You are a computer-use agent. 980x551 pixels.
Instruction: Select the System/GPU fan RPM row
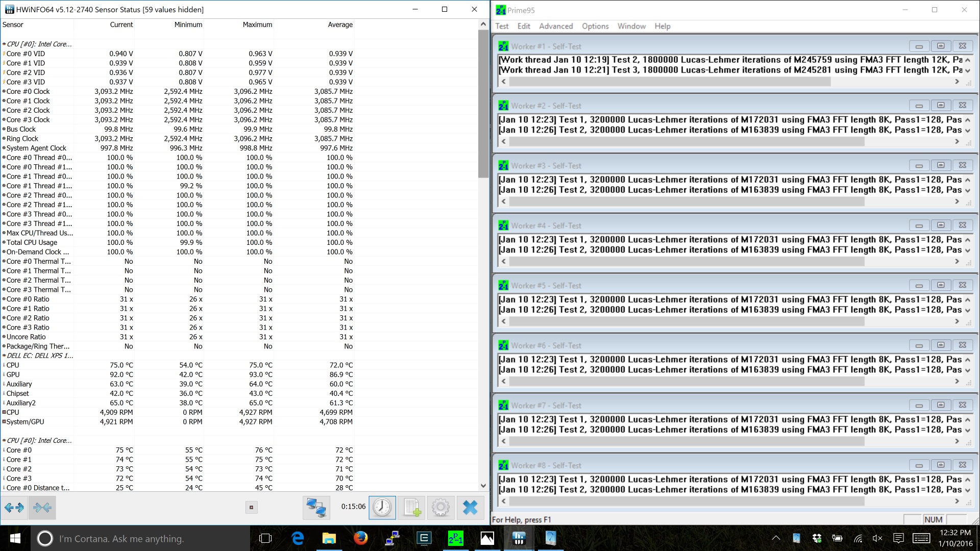click(178, 422)
